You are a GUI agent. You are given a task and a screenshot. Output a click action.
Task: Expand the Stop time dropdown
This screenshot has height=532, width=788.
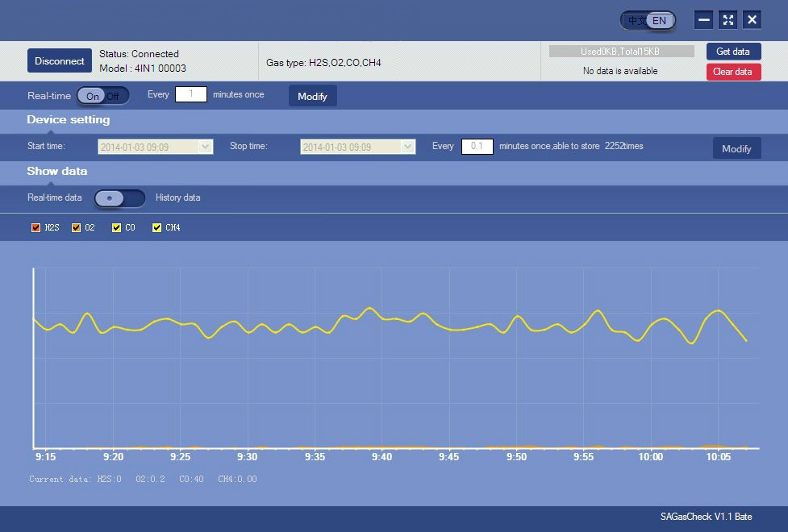(x=407, y=147)
